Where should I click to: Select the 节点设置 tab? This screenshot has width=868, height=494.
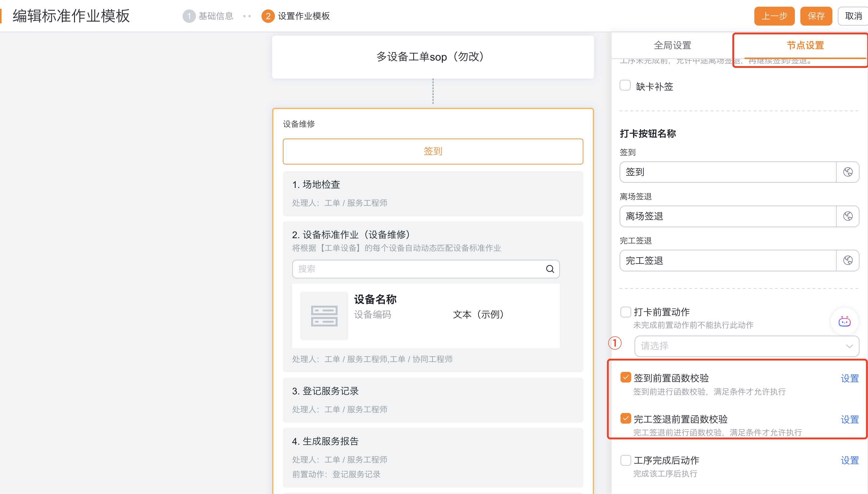(805, 45)
